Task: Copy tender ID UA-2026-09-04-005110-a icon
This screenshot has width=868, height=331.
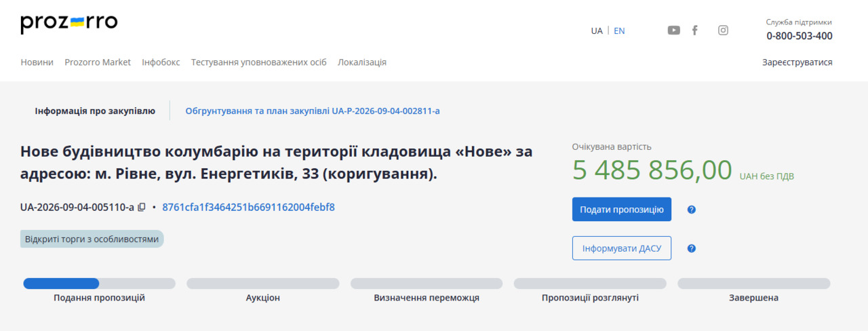Action: point(142,207)
